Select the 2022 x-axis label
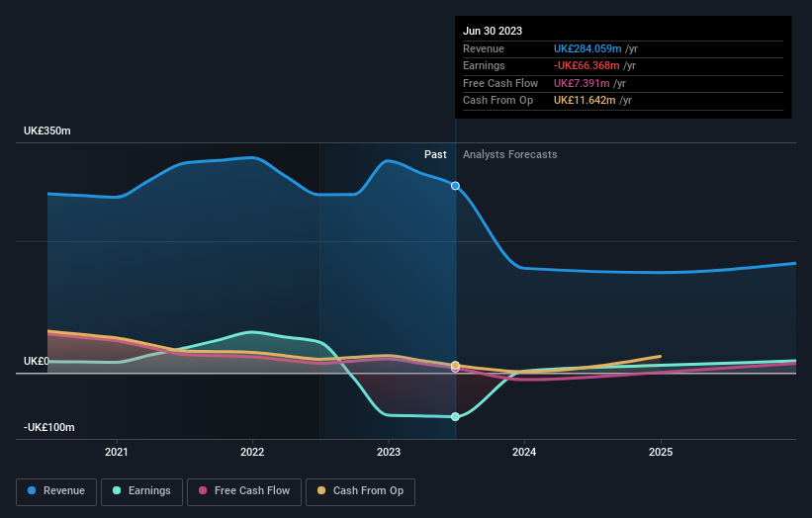Image resolution: width=812 pixels, height=518 pixels. point(252,452)
